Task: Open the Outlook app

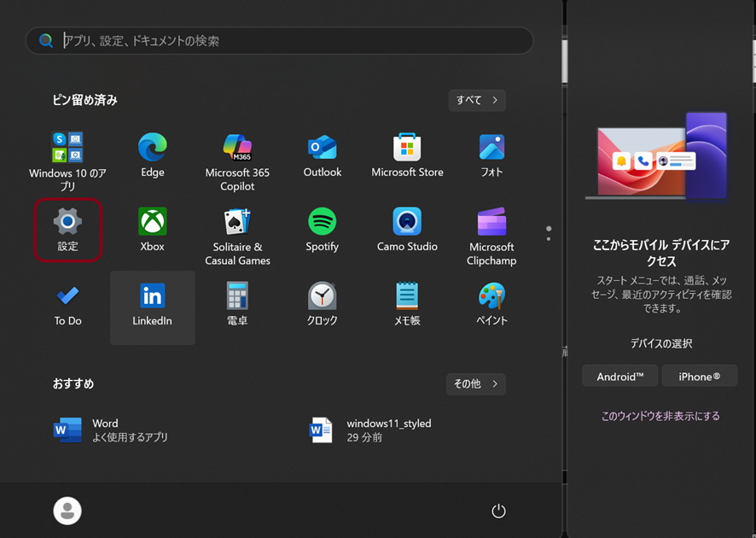Action: tap(322, 155)
